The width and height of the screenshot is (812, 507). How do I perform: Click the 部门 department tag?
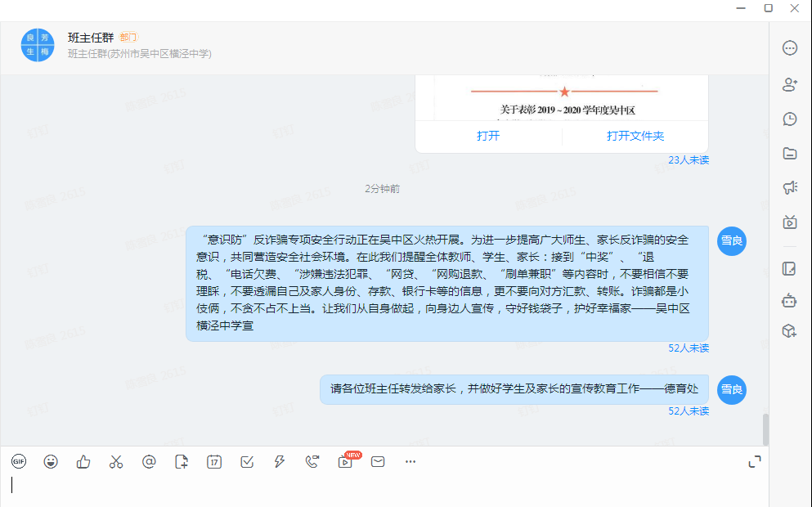tap(128, 38)
